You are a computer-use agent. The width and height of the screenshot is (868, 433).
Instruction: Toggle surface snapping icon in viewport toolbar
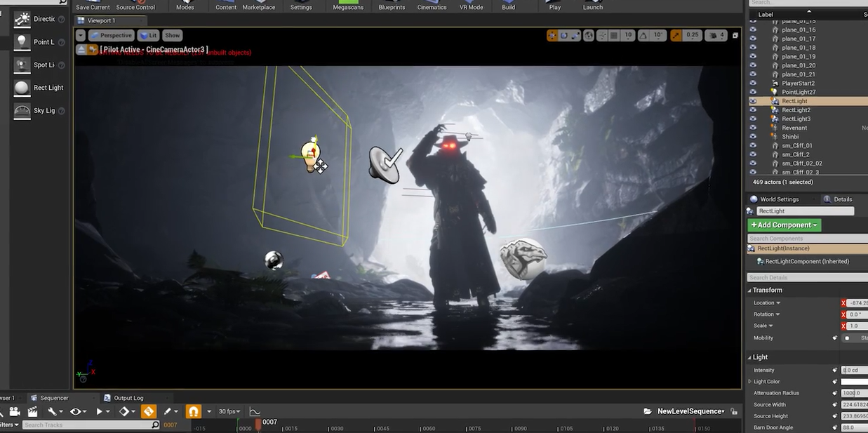[603, 35]
